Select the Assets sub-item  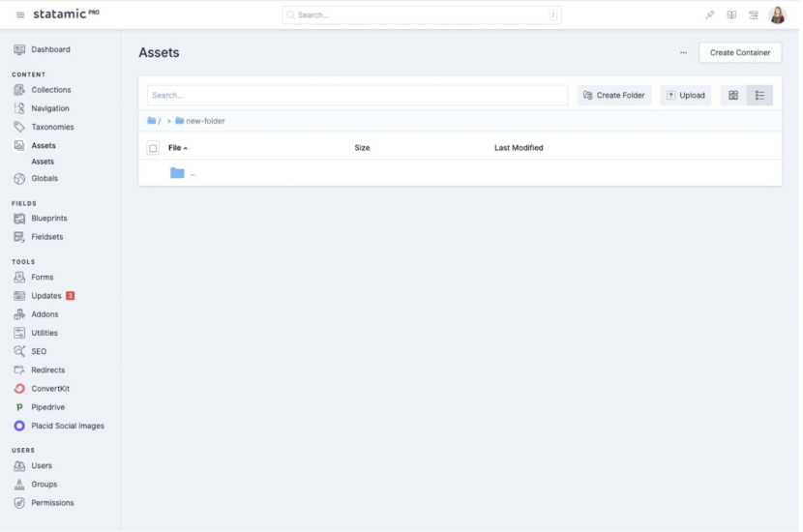43,162
